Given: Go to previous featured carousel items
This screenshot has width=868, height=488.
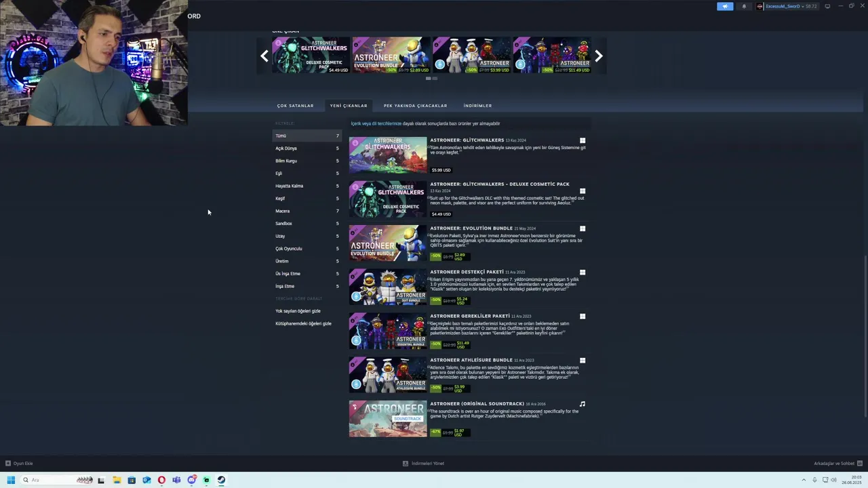Looking at the screenshot, I should (x=264, y=56).
